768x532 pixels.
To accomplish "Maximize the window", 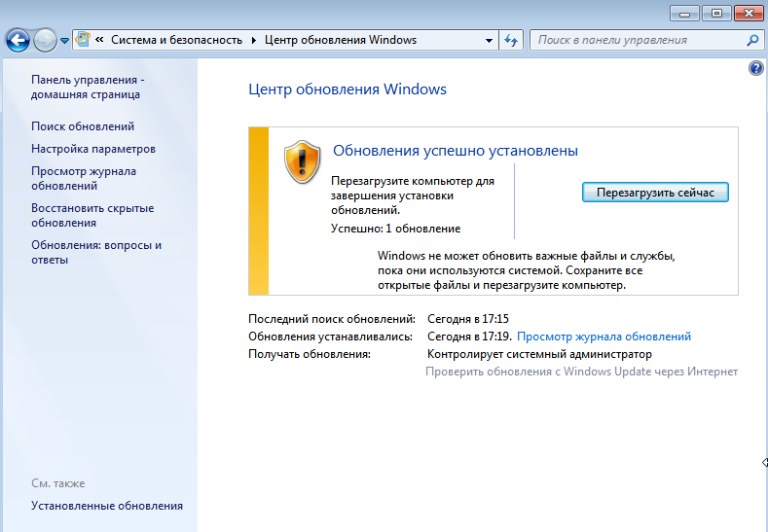I will [x=716, y=14].
